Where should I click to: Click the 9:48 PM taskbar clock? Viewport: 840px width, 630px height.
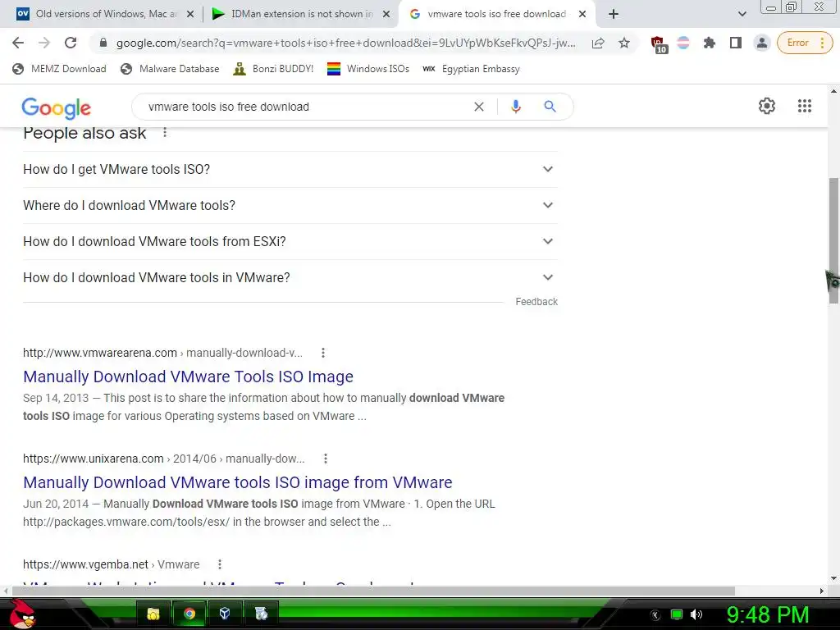[x=768, y=615]
